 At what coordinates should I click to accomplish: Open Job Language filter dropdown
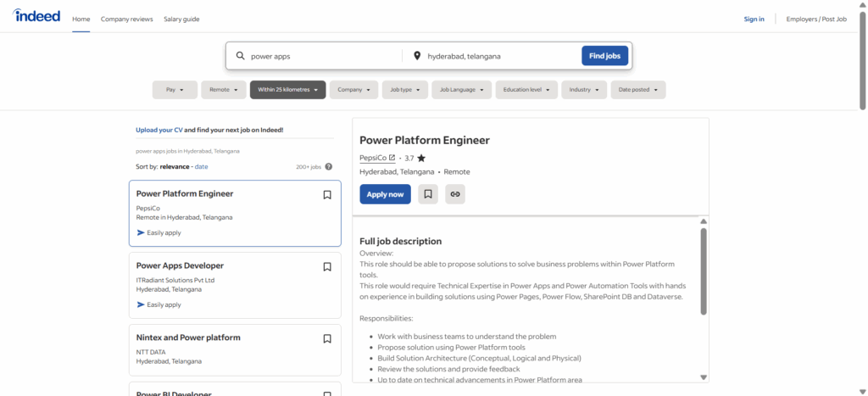pos(462,90)
